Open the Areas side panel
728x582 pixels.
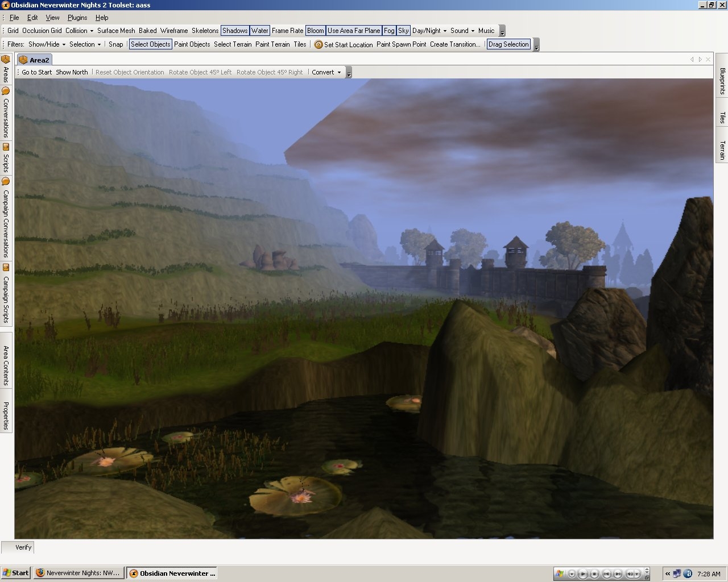pos(6,68)
